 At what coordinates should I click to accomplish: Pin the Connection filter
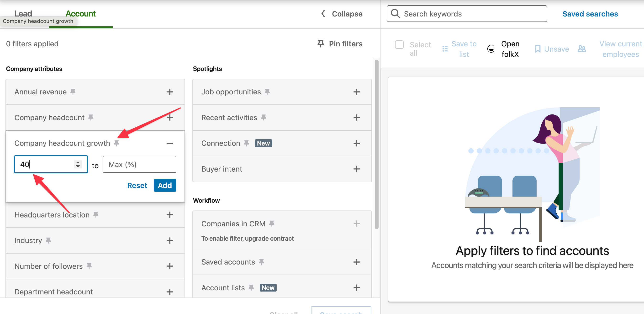pos(246,143)
